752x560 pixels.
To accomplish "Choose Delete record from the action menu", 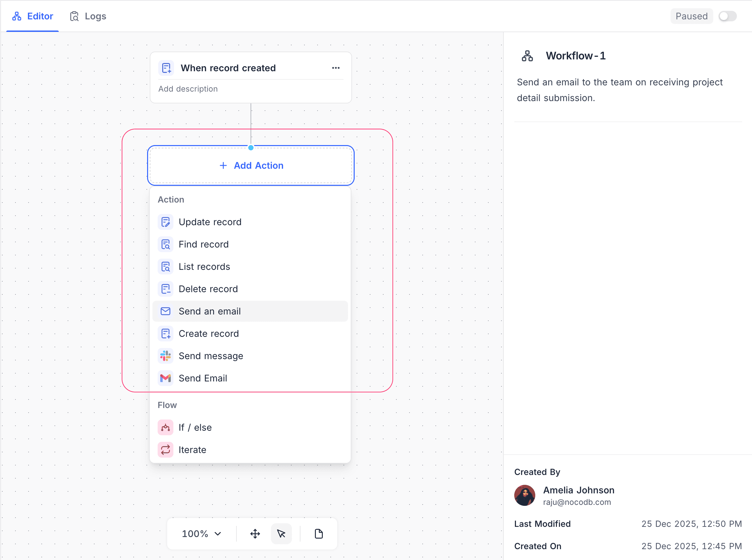I will coord(208,289).
